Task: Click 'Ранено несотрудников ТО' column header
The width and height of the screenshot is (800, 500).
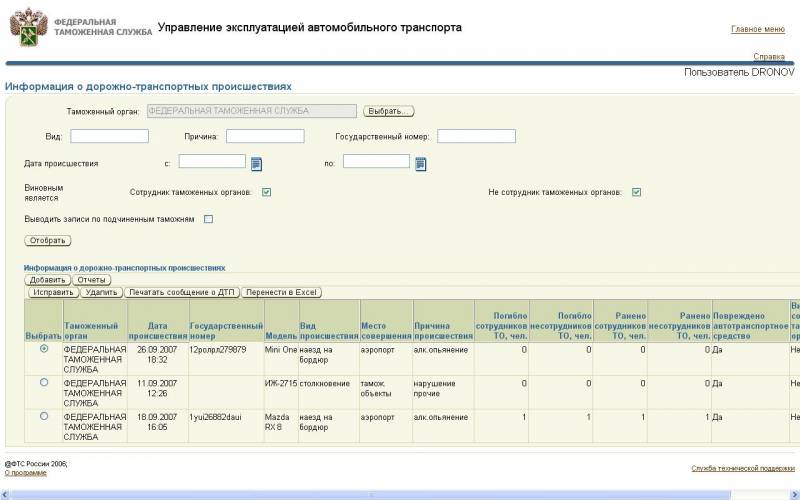Action: tap(679, 321)
